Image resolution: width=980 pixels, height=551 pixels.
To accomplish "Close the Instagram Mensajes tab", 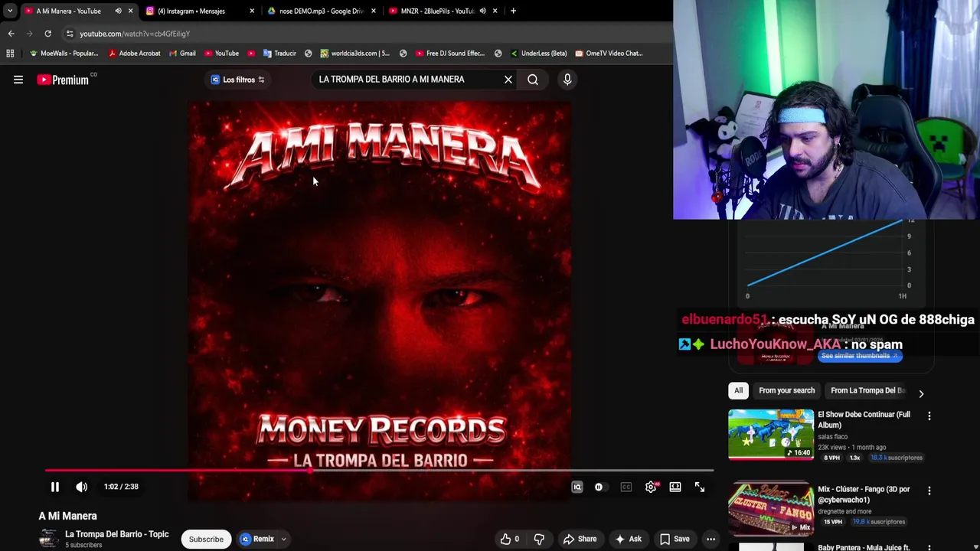I will (x=252, y=11).
